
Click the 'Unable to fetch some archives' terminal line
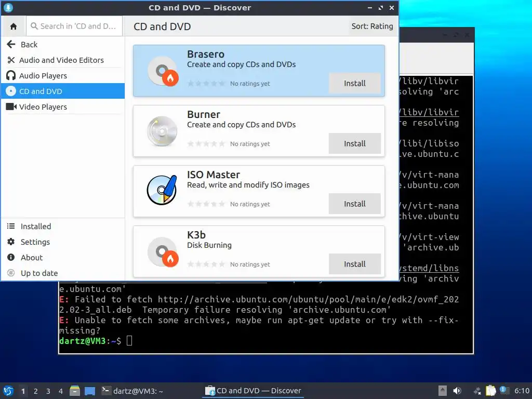coord(259,325)
